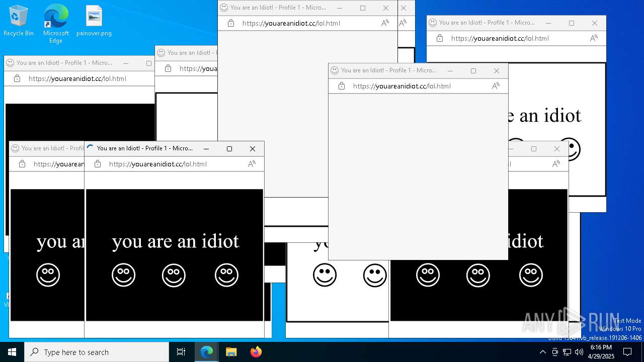Select the URL in top-right white window
644x362 pixels.
tap(500, 38)
